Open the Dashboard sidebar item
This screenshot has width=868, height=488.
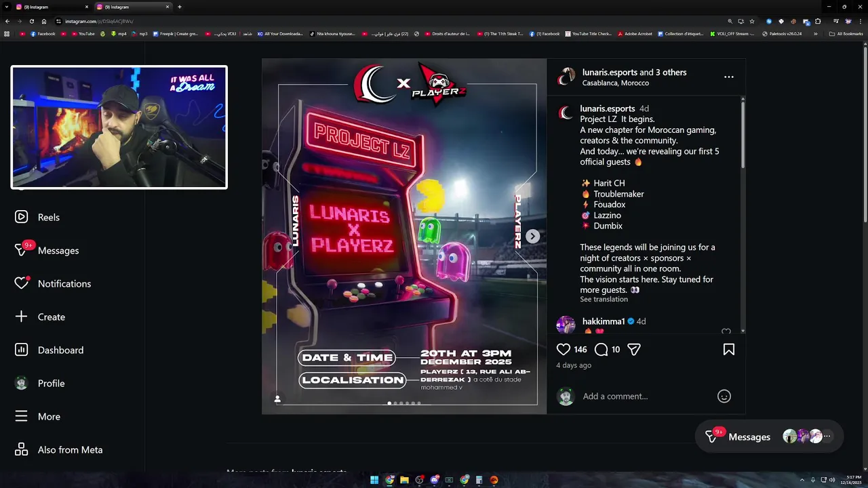(x=50, y=350)
